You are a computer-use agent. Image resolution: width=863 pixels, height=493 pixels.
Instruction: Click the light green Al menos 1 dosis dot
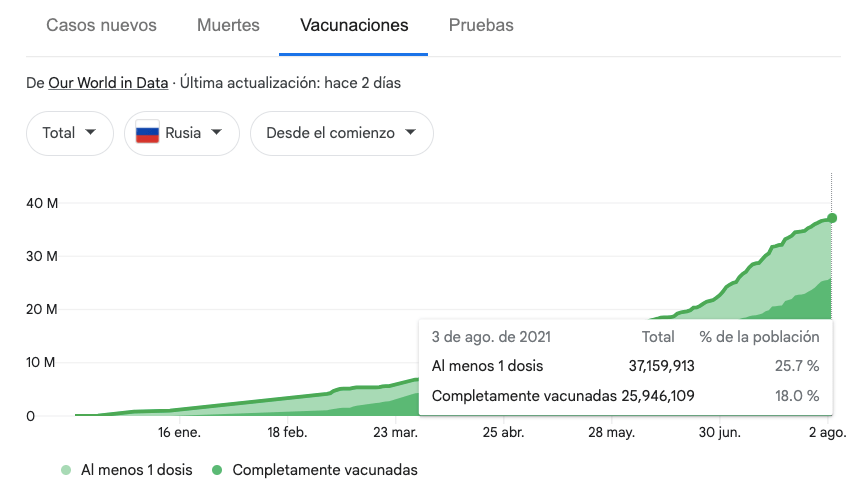[x=66, y=469]
